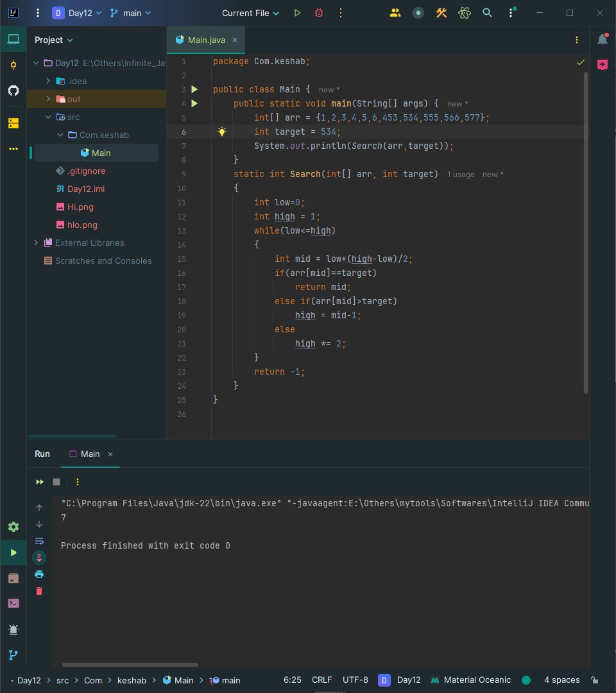616x693 pixels.
Task: Open the Commit tool window icon
Action: click(x=13, y=65)
